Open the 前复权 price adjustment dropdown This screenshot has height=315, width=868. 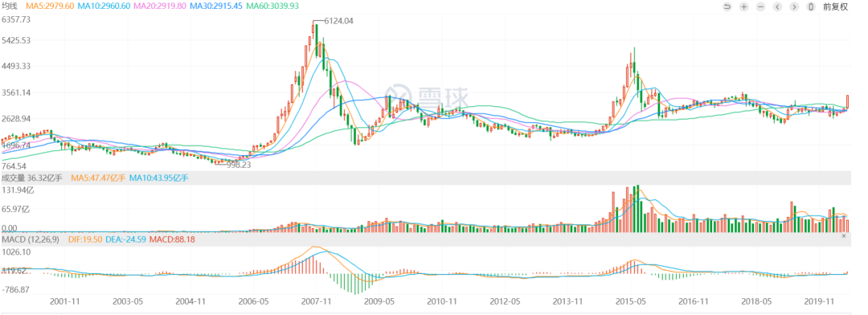click(835, 6)
